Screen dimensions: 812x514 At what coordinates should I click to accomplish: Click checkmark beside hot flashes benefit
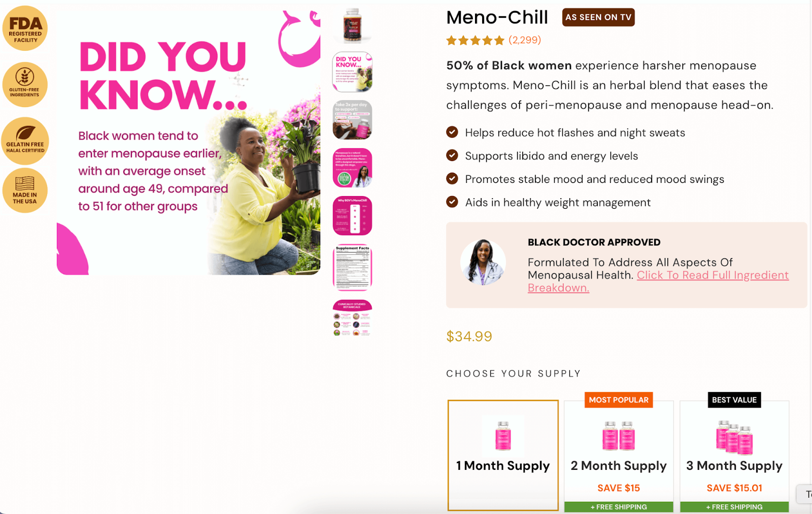pyautogui.click(x=452, y=132)
